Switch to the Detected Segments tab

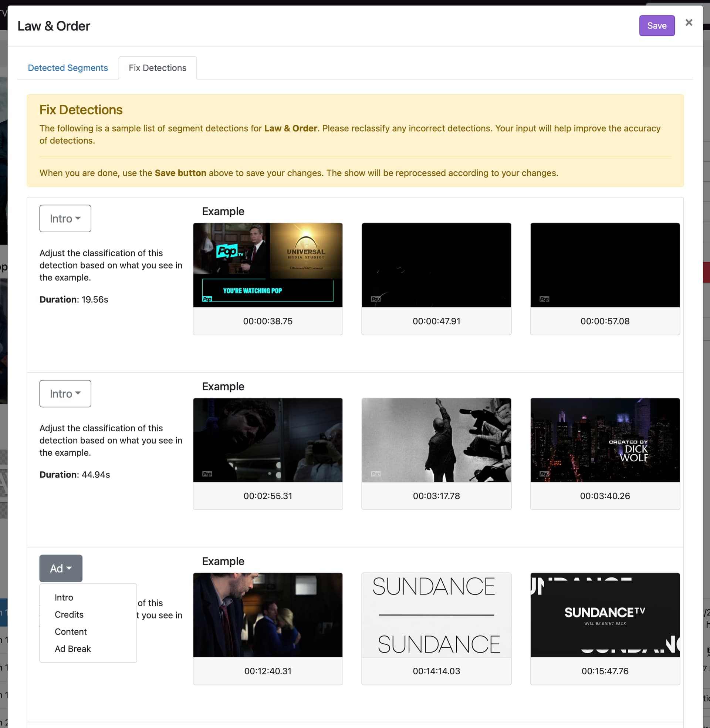click(x=68, y=68)
